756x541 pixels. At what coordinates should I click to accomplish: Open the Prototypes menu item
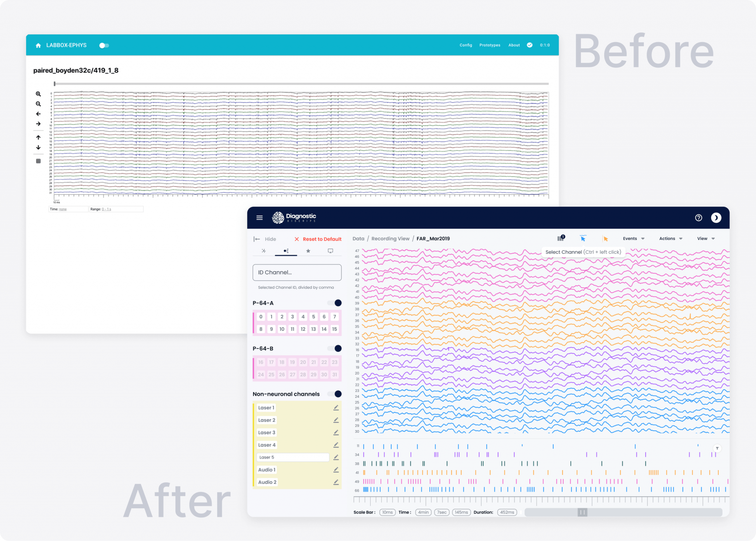[490, 45]
